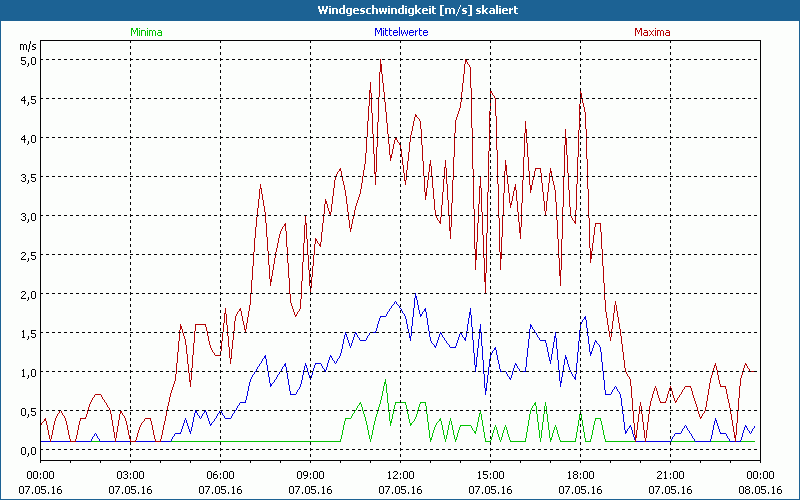The image size is (800, 500).
Task: Pick the 21:00 time axis label
Action: [670, 475]
